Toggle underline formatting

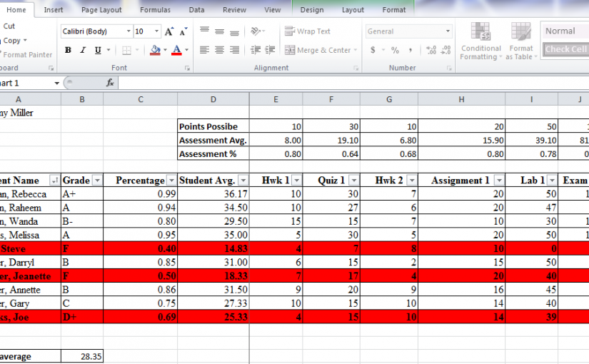pos(98,50)
